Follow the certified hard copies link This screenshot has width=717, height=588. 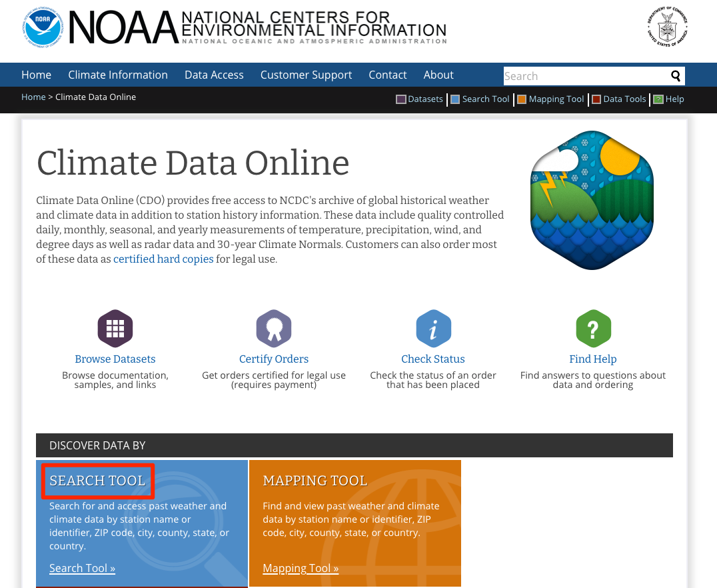coord(163,259)
